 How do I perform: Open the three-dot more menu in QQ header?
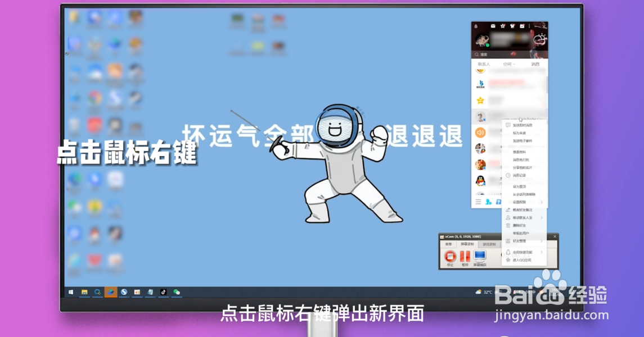click(529, 26)
